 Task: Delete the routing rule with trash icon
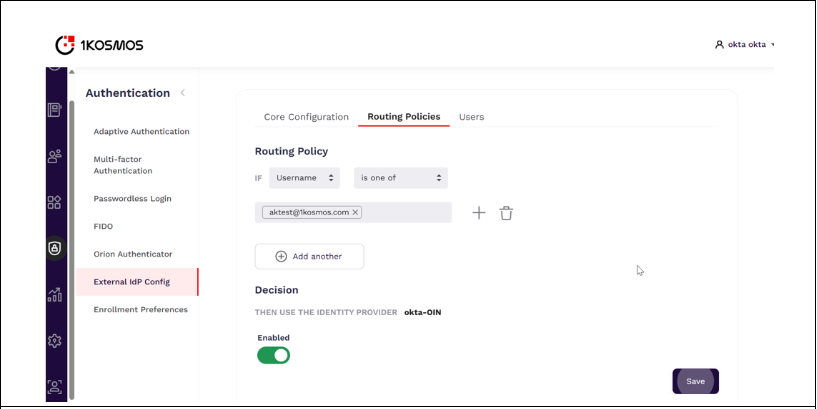(506, 213)
